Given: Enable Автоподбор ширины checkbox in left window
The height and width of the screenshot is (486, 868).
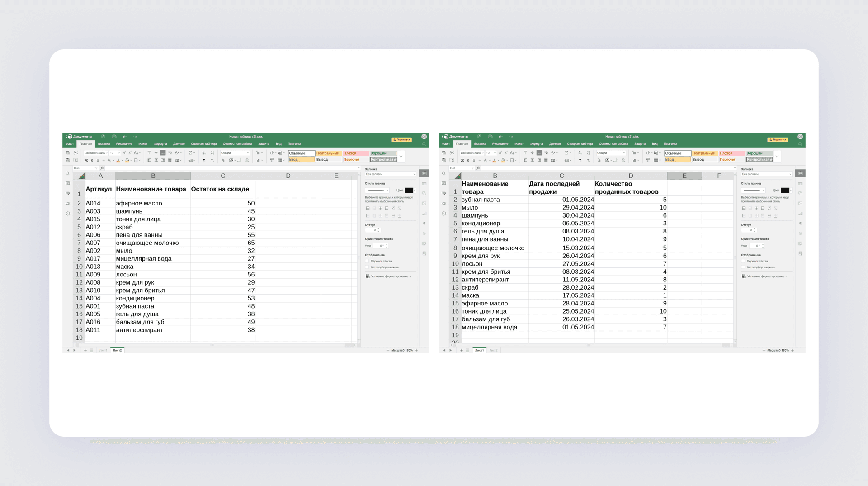Looking at the screenshot, I should pos(367,267).
